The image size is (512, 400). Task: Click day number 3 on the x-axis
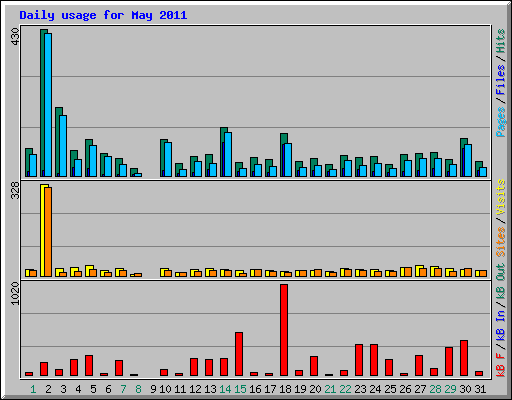[63, 389]
